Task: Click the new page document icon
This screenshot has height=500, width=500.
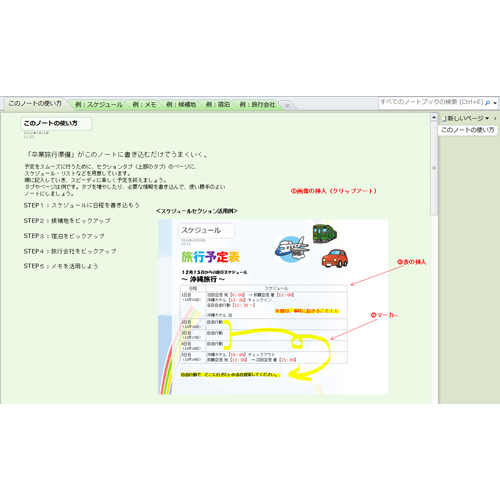Action: click(444, 118)
